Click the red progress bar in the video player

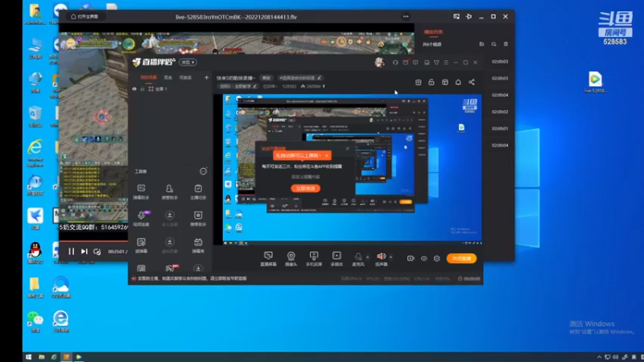(x=93, y=241)
